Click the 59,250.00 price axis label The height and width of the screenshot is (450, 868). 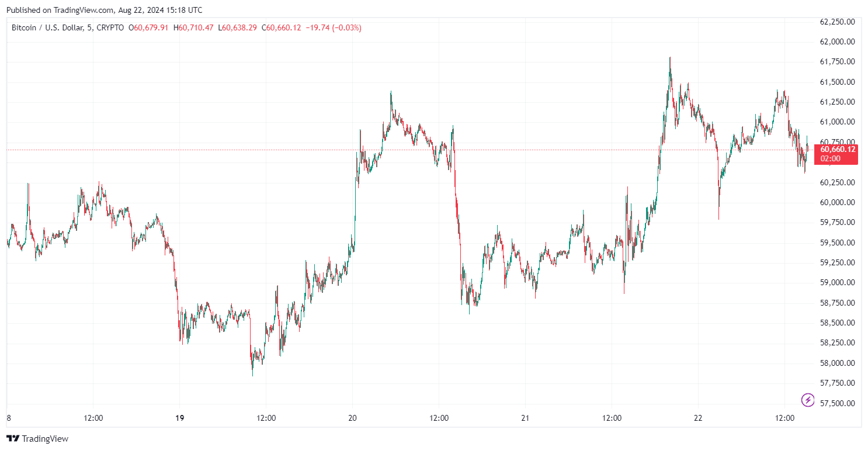[838, 262]
